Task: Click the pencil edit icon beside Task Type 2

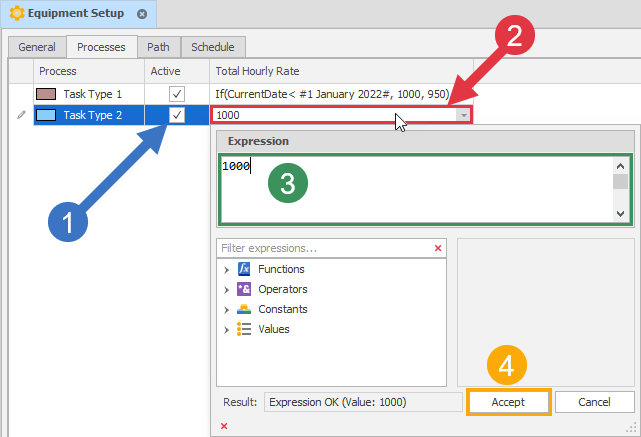Action: pos(21,115)
